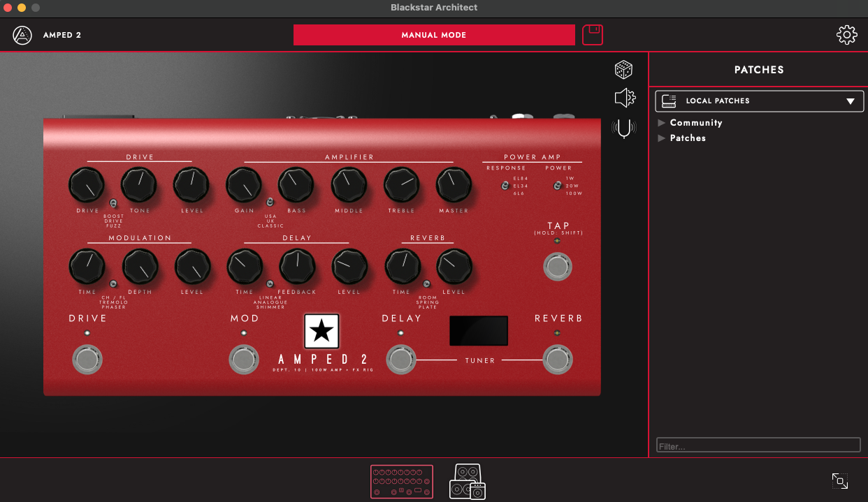The image size is (868, 502).
Task: Click the black tuner display screen
Action: 479,331
